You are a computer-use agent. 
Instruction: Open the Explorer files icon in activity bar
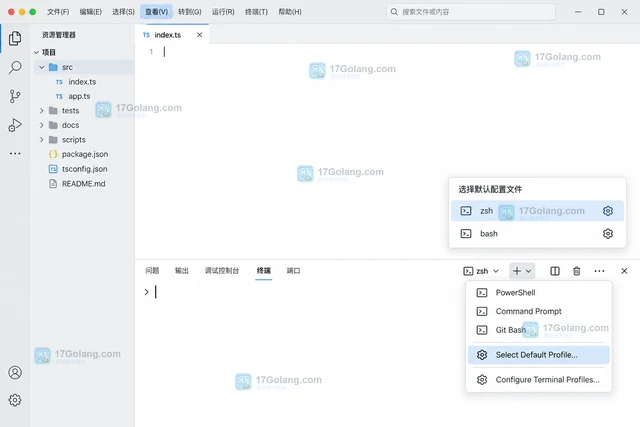[x=15, y=38]
